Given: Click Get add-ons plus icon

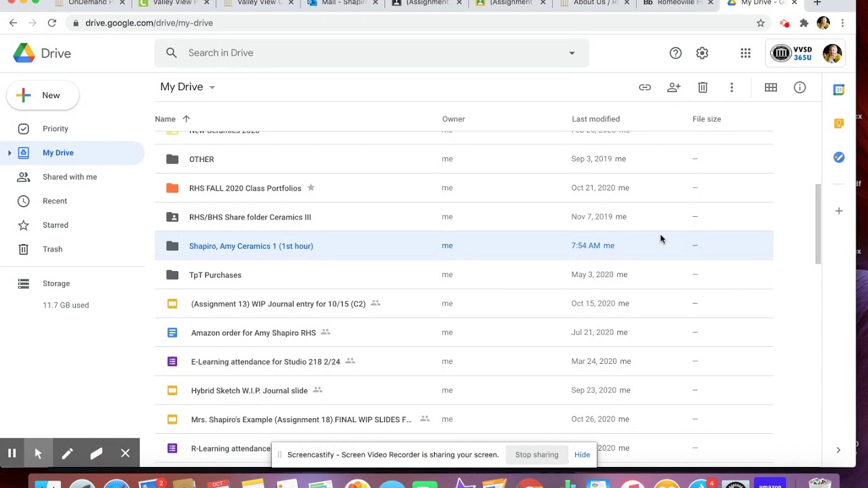Looking at the screenshot, I should tap(839, 211).
